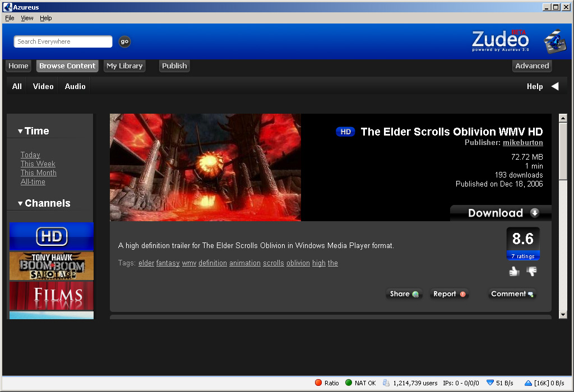
Task: Open the HD channel
Action: (52, 236)
